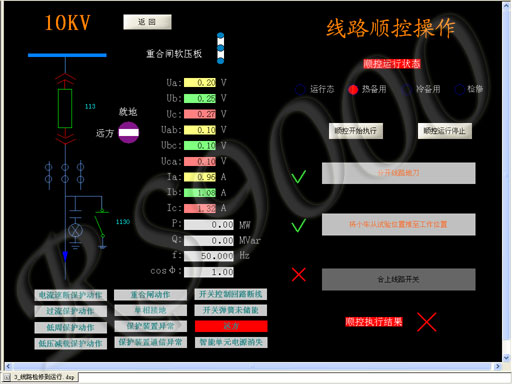Select the 冷备用 radio button
The width and height of the screenshot is (512, 384).
pyautogui.click(x=406, y=89)
